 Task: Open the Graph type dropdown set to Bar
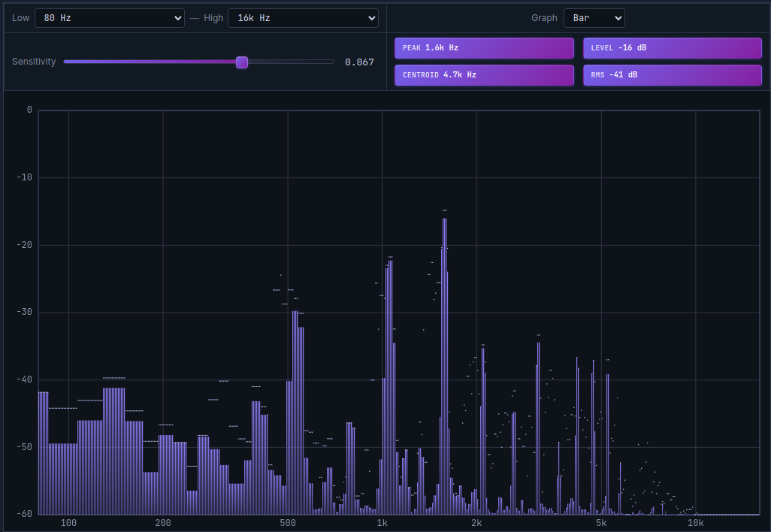594,18
